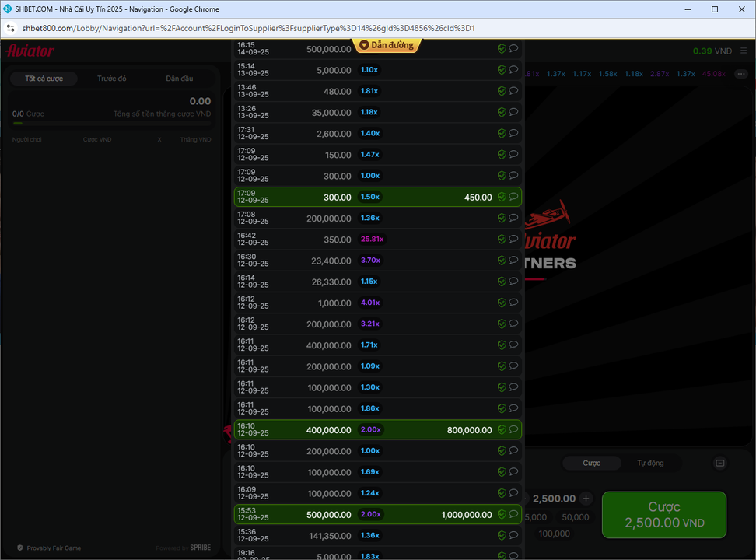Click the 25.81x multiplier badge
Screen dimensions: 756x560
click(x=371, y=239)
